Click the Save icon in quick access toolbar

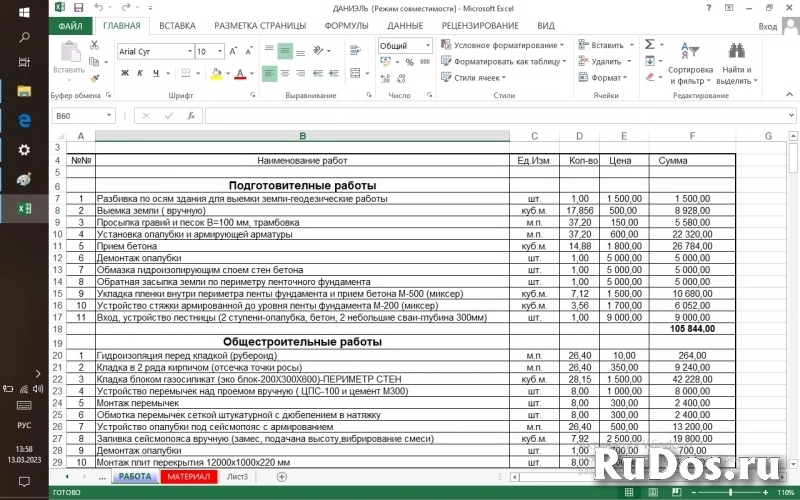click(x=76, y=7)
